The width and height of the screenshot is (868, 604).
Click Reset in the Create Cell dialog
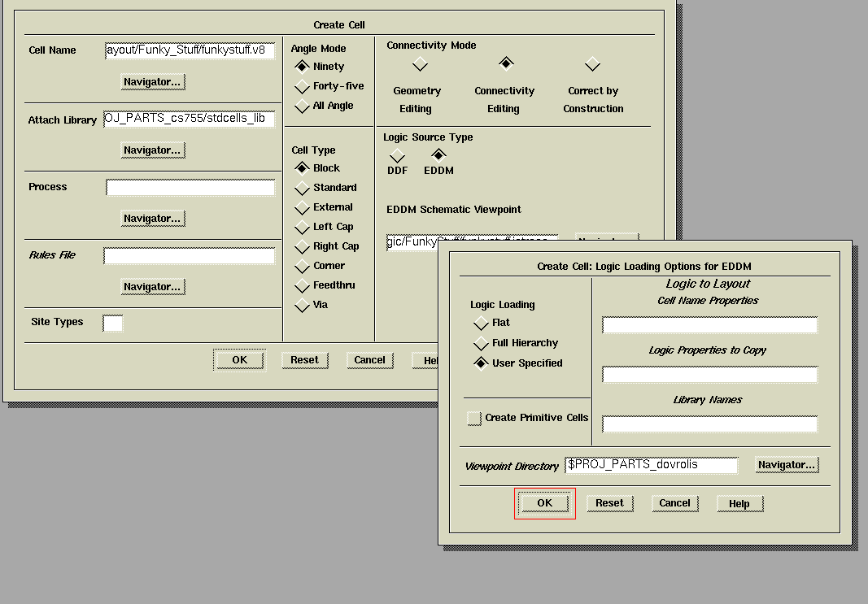(304, 360)
